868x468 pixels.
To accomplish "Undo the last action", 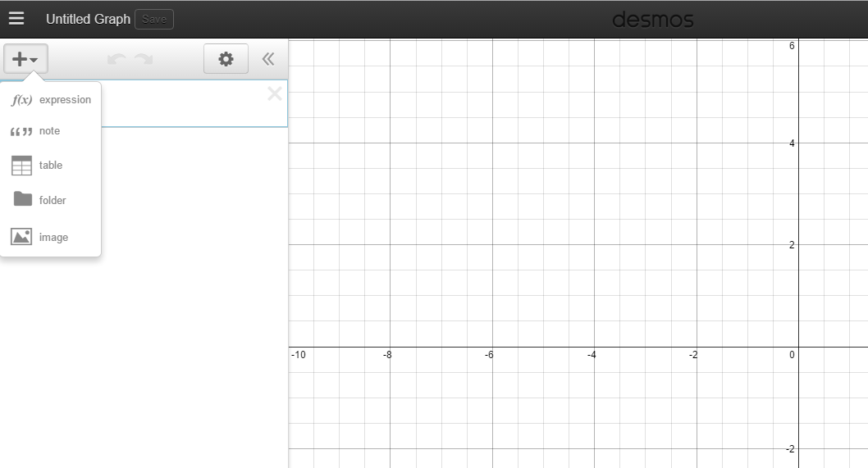I will [x=116, y=59].
